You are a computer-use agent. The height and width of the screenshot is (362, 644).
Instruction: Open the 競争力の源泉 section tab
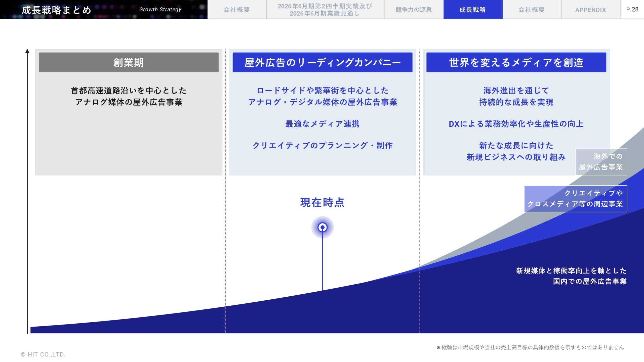pos(414,10)
